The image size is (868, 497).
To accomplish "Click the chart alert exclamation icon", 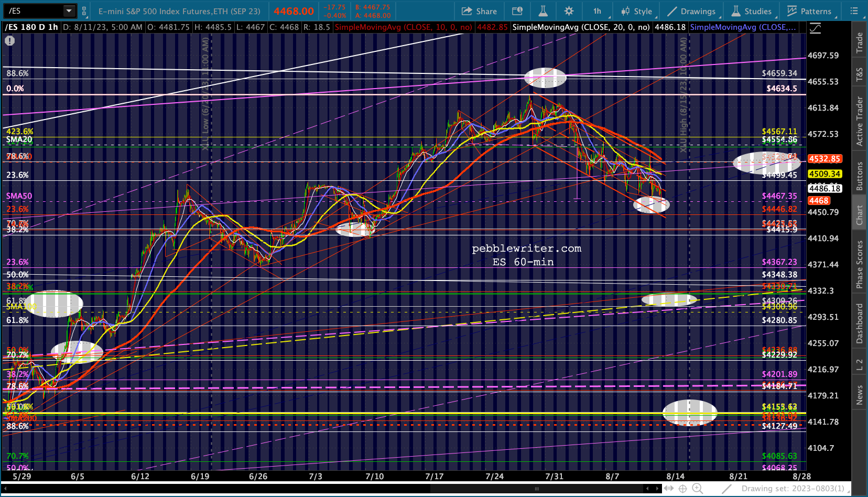I will pos(9,40).
